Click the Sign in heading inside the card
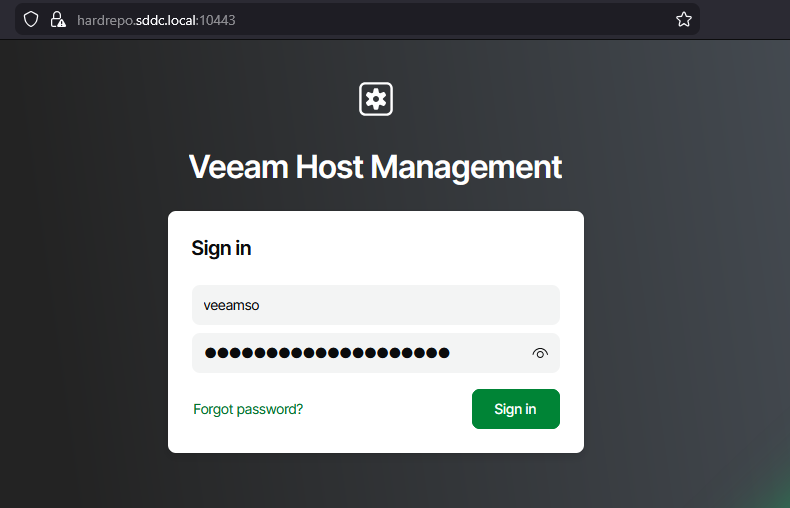Screen dimensions: 790x508 (221, 248)
